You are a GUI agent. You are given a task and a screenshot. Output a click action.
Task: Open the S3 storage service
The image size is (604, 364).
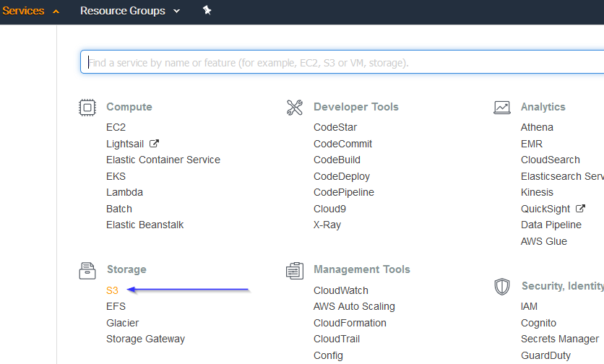(112, 290)
